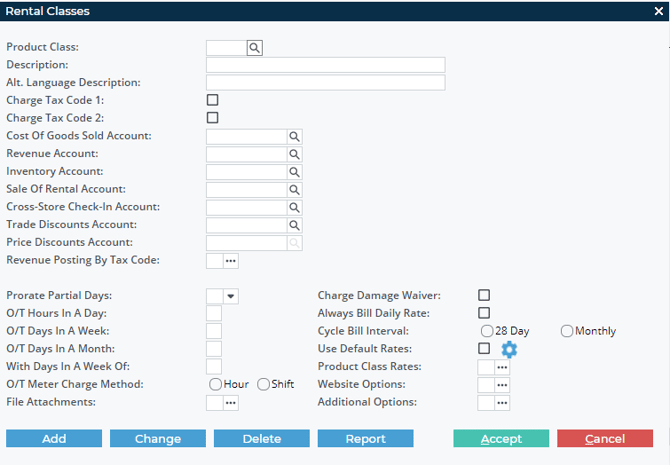Click the Revenue Account search icon
The height and width of the screenshot is (465, 670).
294,155
